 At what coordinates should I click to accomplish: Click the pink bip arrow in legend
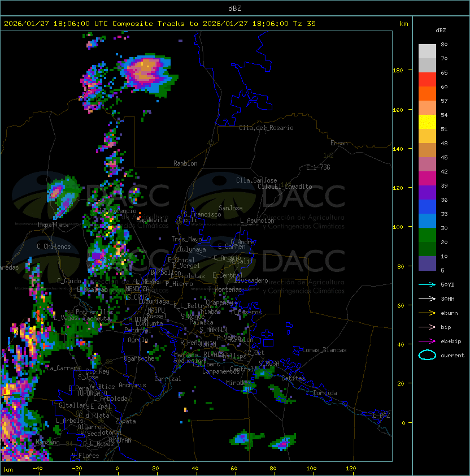point(427,327)
